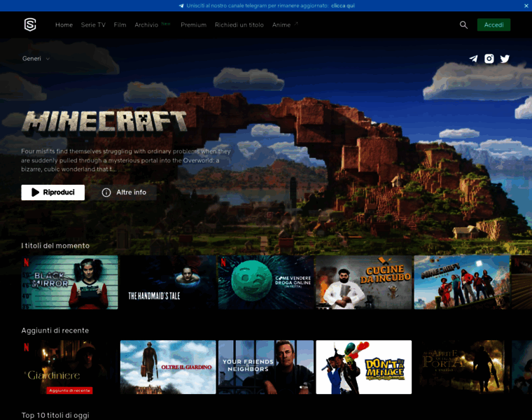Open the Telegram social icon
Viewport: 532px width, 420px height.
click(x=473, y=59)
